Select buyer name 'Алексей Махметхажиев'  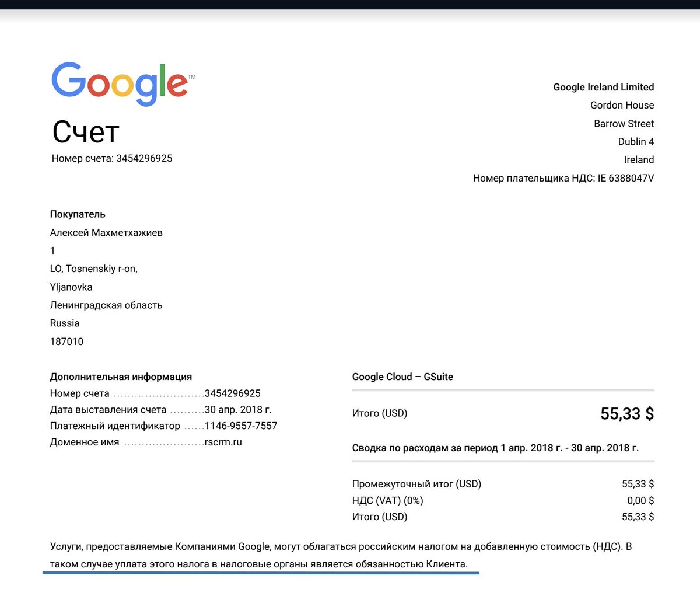[106, 232]
